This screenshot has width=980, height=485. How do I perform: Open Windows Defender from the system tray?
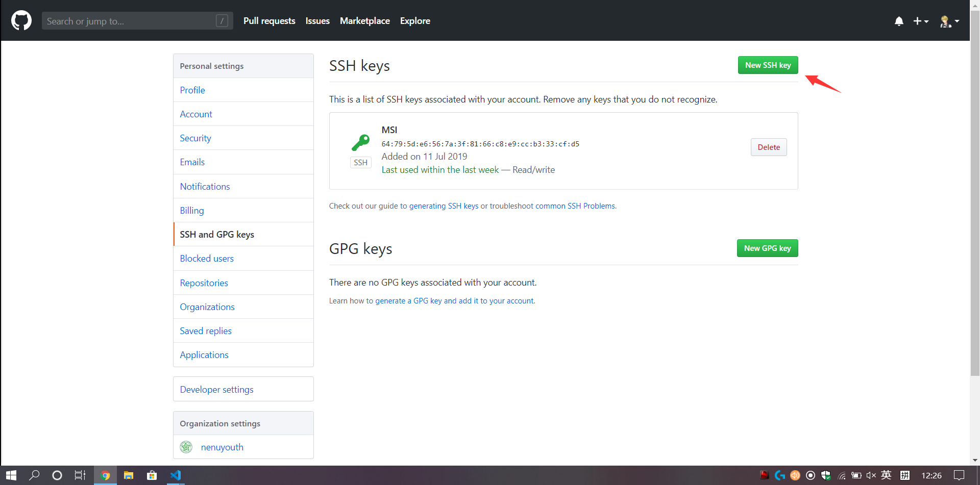pos(825,475)
